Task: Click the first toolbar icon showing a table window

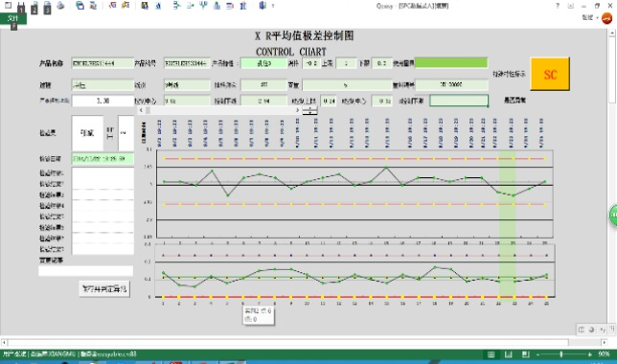Action: coord(8,5)
